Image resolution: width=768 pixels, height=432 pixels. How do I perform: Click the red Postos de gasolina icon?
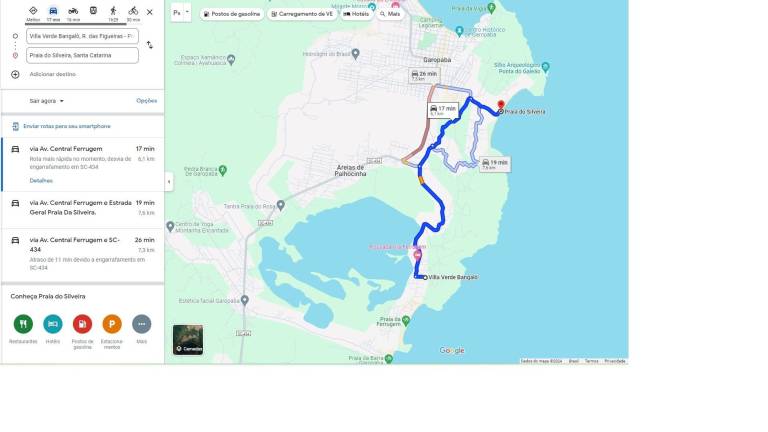[82, 324]
